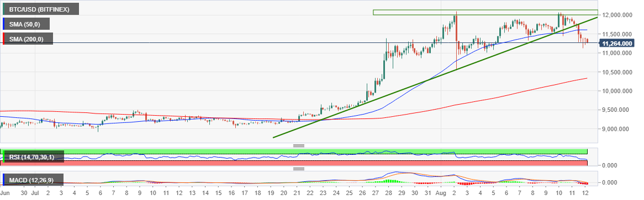Click the 12,000.000 price axis label
The width and height of the screenshot is (644, 200).
click(x=616, y=15)
